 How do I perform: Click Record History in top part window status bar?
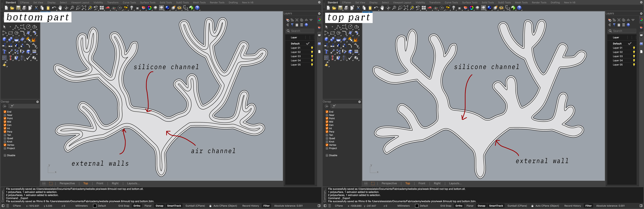(572, 206)
